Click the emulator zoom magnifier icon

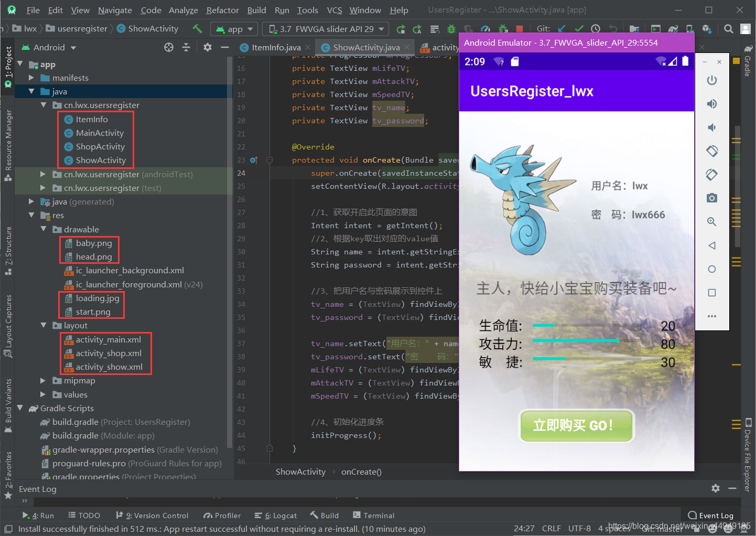(711, 221)
